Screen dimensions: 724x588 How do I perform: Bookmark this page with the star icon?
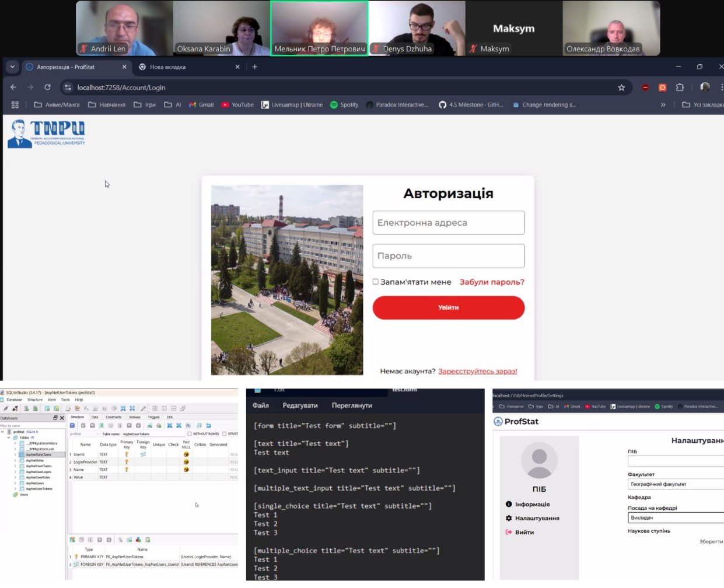pyautogui.click(x=621, y=87)
